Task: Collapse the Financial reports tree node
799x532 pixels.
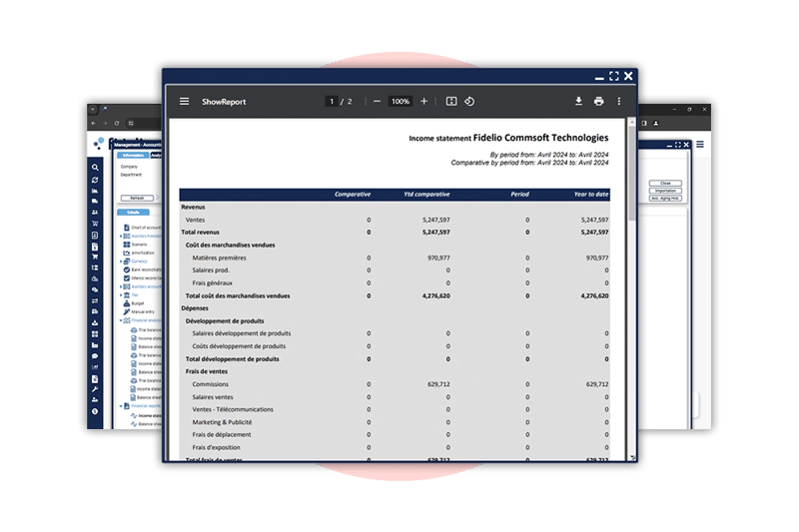Action: click(x=121, y=406)
